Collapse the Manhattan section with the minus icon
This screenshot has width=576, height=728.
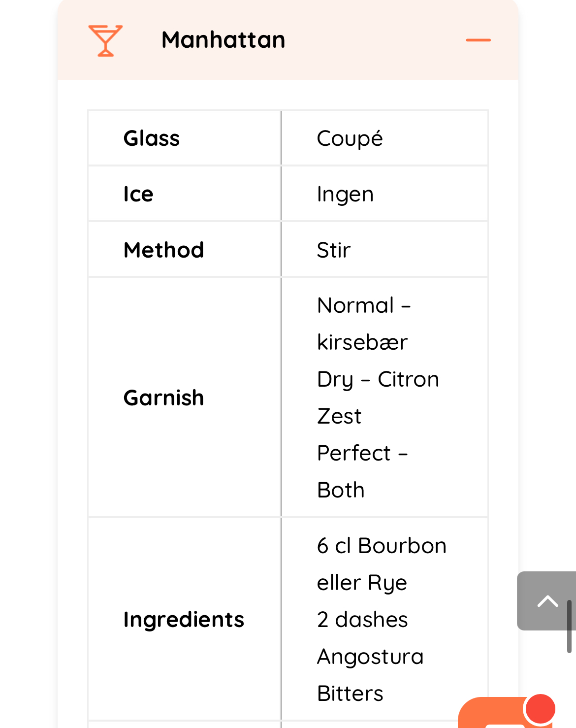(478, 40)
